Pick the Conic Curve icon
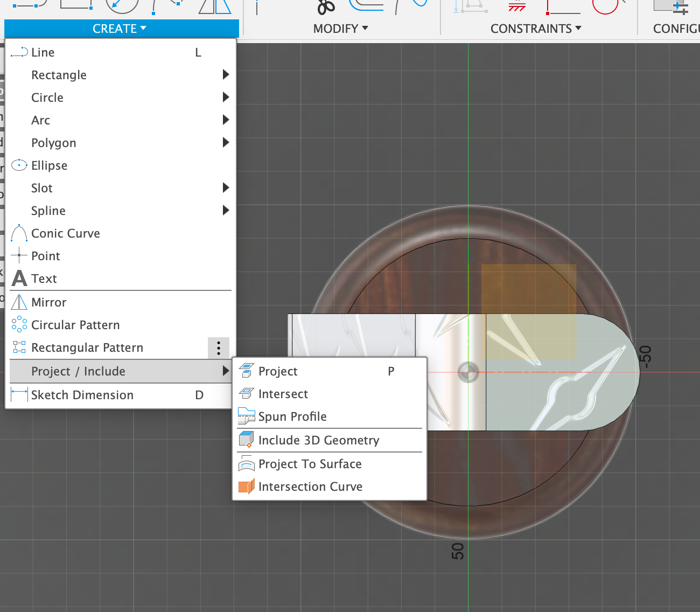 tap(19, 233)
